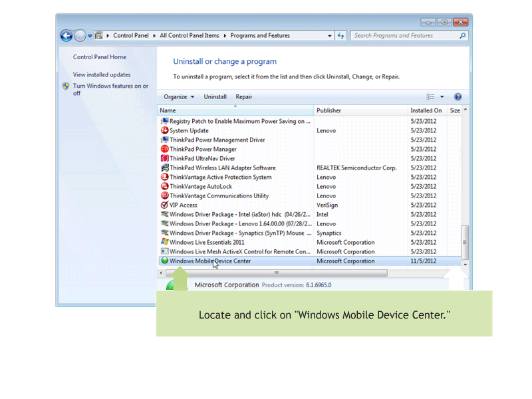The height and width of the screenshot is (399, 532).
Task: Sort the list by Publisher column
Action: pyautogui.click(x=360, y=110)
